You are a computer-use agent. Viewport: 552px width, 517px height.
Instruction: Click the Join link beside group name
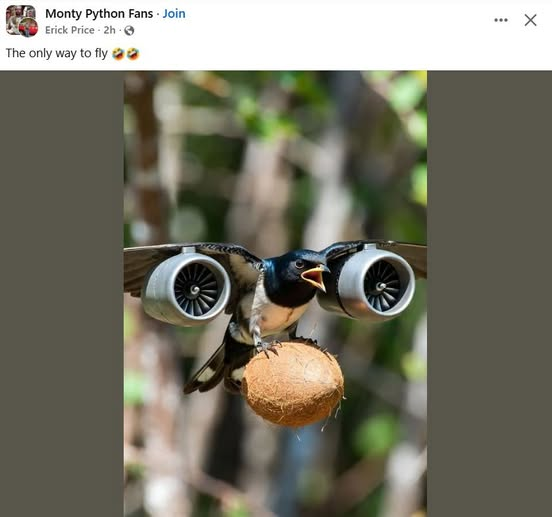[174, 14]
